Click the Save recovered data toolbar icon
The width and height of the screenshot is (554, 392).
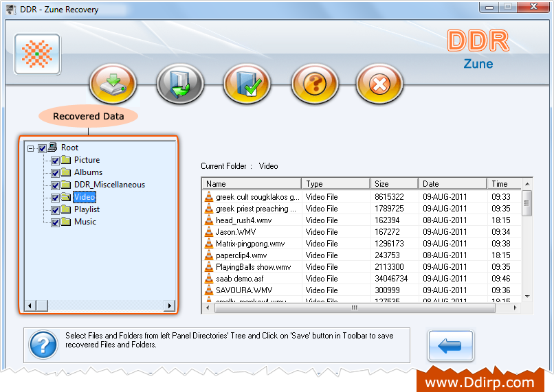click(113, 84)
